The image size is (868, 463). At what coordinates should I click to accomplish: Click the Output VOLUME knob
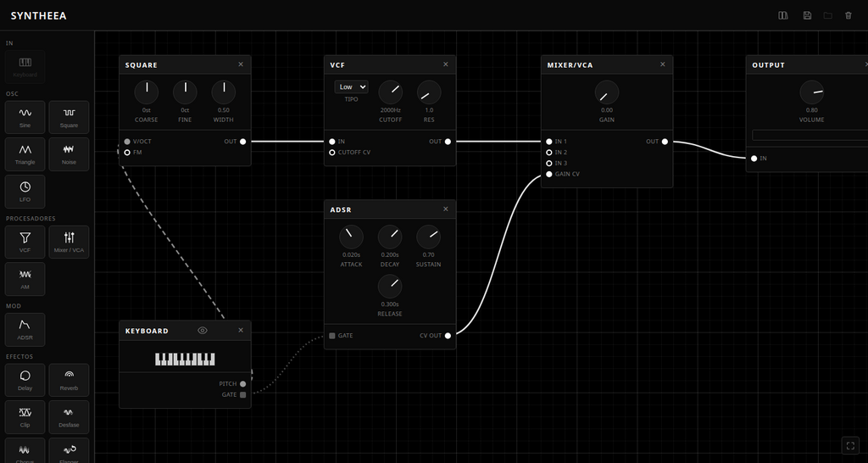[x=811, y=92]
